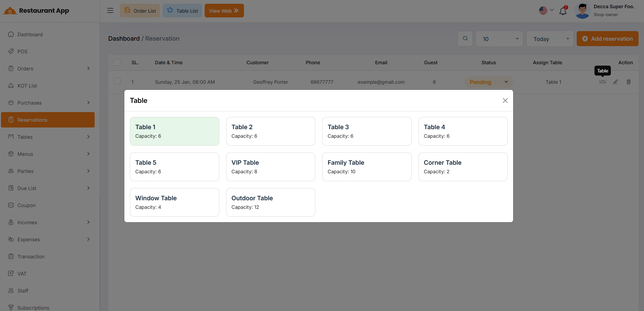
Task: Click the table assign icon in Action
Action: click(602, 82)
